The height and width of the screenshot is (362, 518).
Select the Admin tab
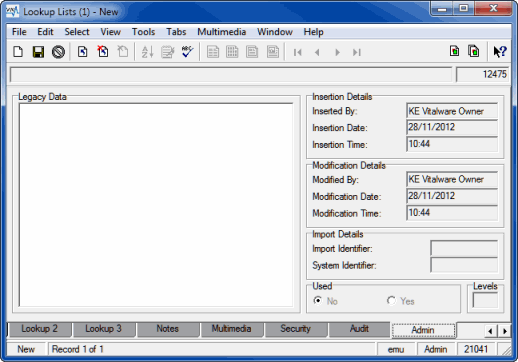tap(423, 330)
